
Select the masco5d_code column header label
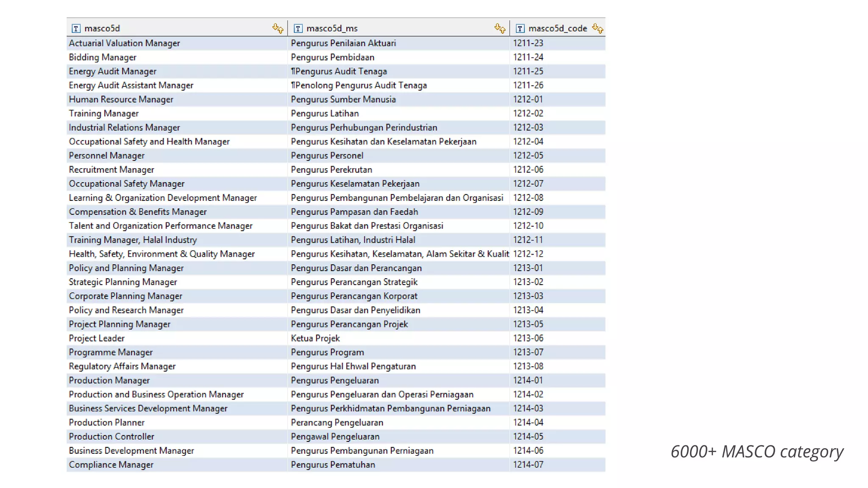[x=557, y=28]
